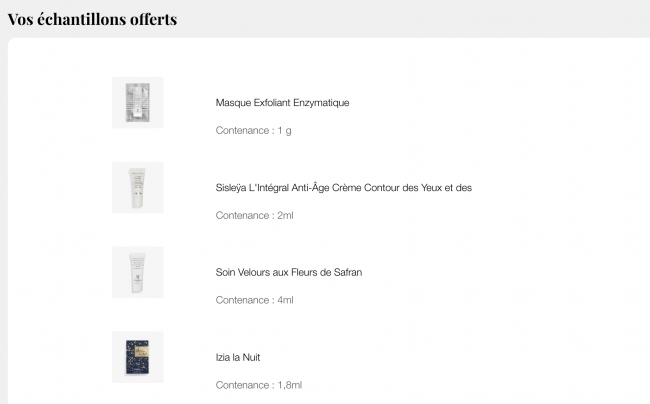Viewport: 650px width, 404px height.
Task: Click the Contenance label under Izia la Nuit
Action: click(243, 385)
